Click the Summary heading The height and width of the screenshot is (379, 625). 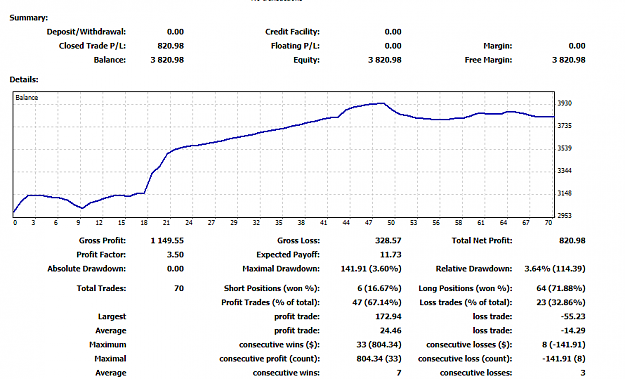coord(29,18)
